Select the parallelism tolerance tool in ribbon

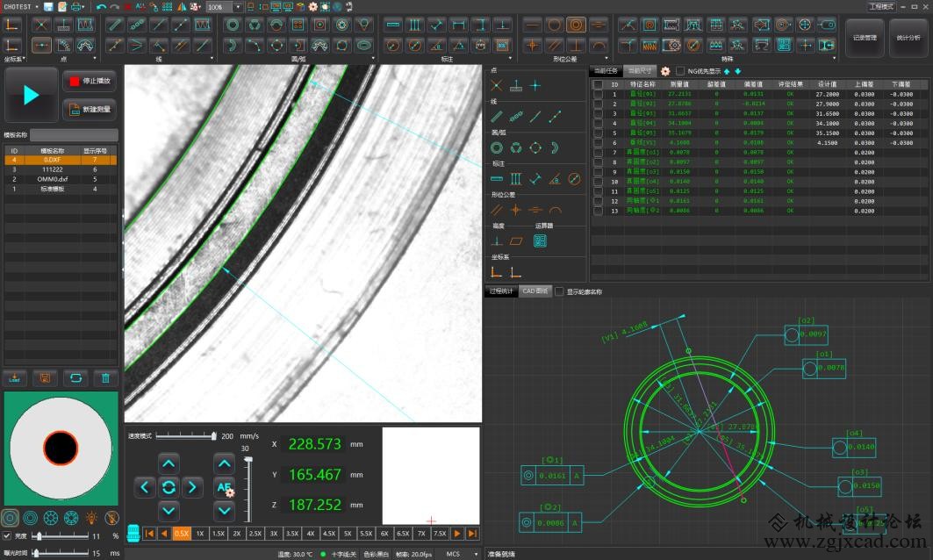tap(554, 46)
